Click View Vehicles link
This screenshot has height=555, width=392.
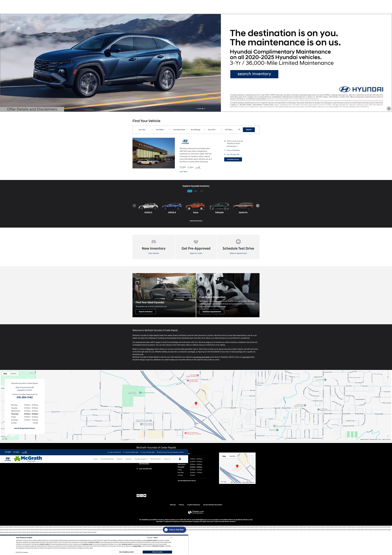coord(154,253)
